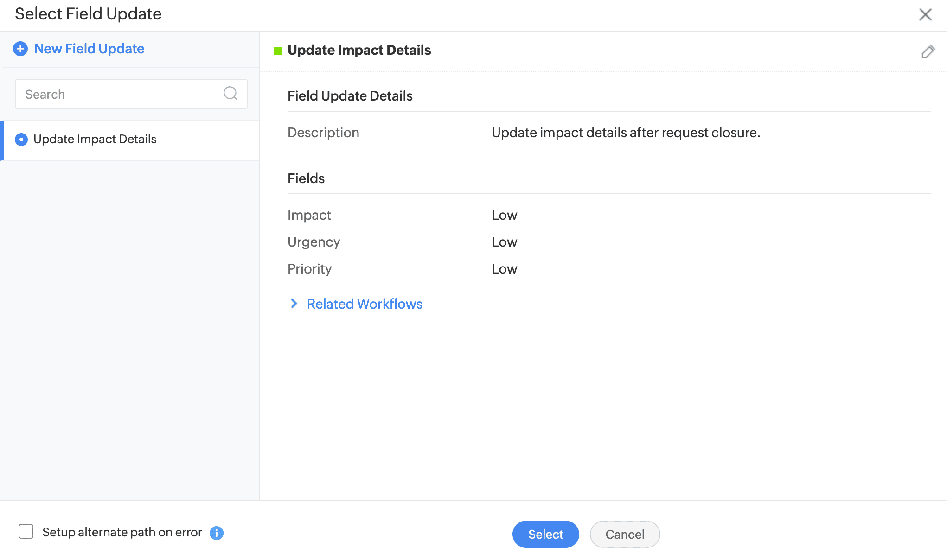
Task: Click the plus icon for New Field Update
Action: pyautogui.click(x=20, y=49)
